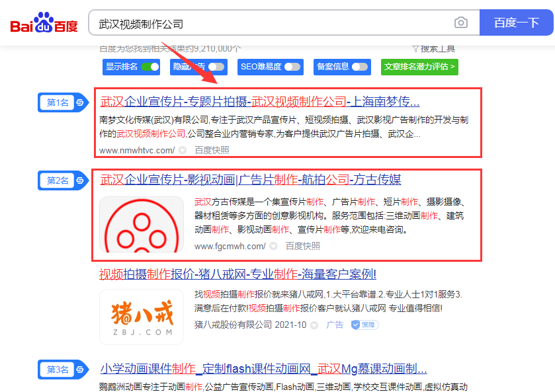Click the 南梦文化传媒 result description text
Screen dimensions: 555x392
click(x=284, y=127)
